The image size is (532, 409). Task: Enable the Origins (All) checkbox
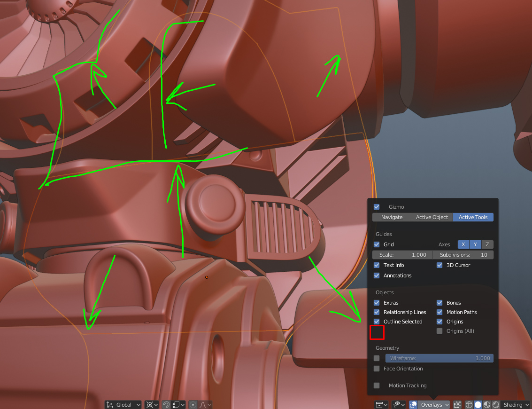click(x=439, y=331)
